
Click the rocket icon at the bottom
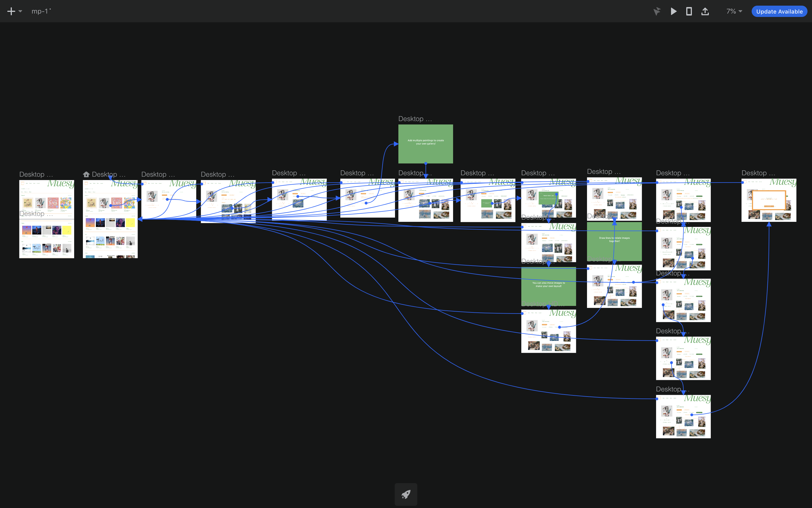point(406,494)
